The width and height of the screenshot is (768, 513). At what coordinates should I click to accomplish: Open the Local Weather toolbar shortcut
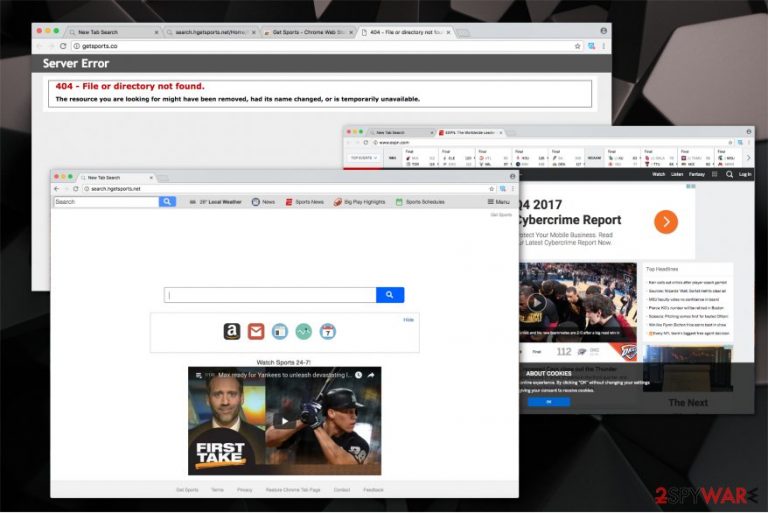(x=216, y=202)
